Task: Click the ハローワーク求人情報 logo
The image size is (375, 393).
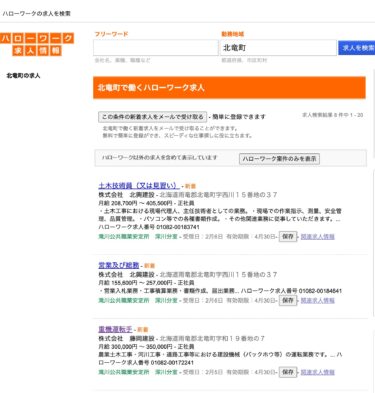Action: click(x=37, y=44)
